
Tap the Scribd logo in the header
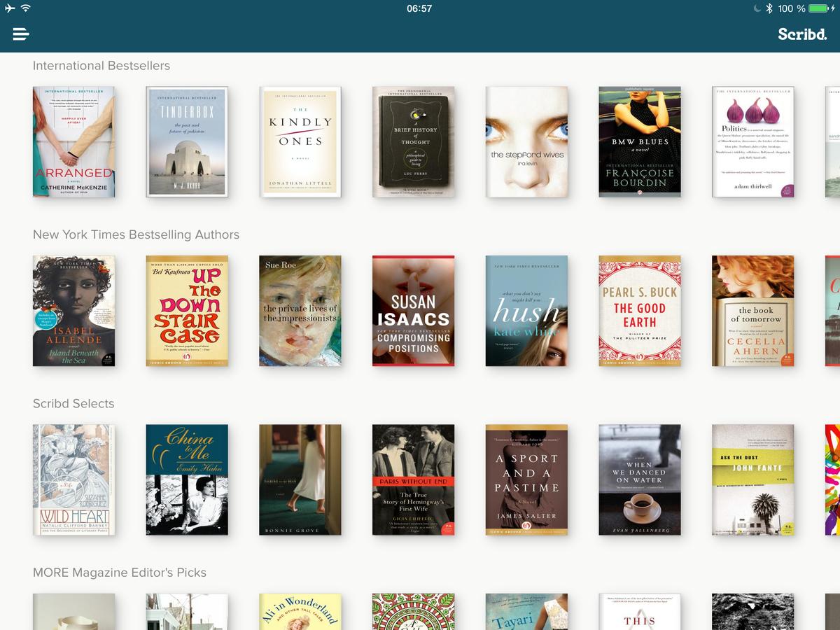tap(802, 34)
